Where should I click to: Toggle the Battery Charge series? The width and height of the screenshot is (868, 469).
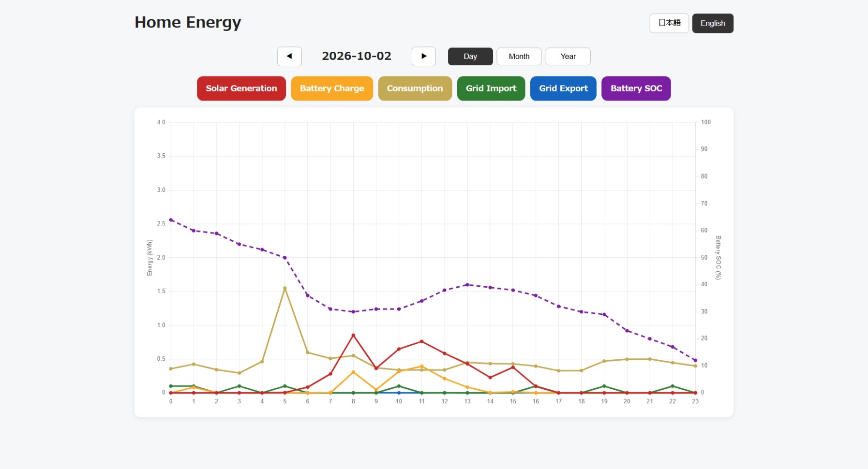coord(332,88)
